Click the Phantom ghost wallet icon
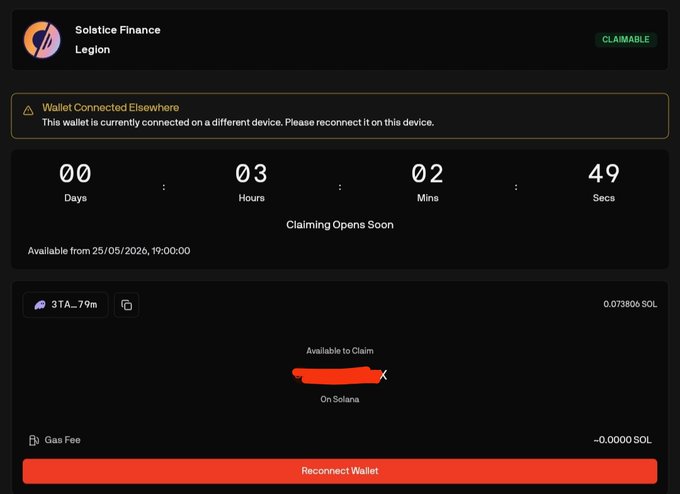Screen dimensions: 680x494 point(40,305)
